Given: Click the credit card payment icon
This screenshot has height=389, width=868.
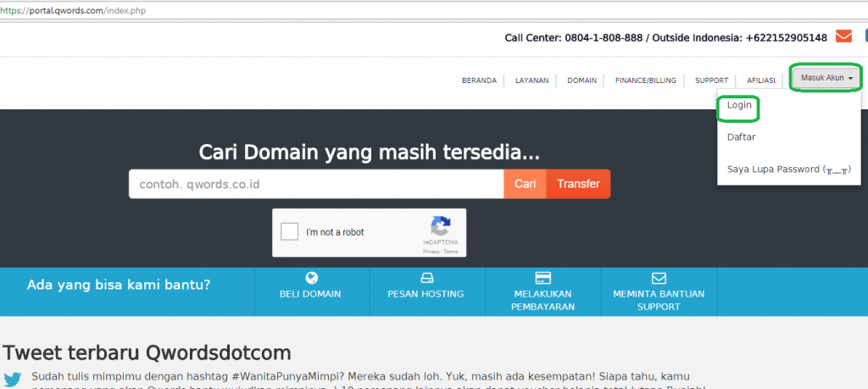Looking at the screenshot, I should click(543, 278).
